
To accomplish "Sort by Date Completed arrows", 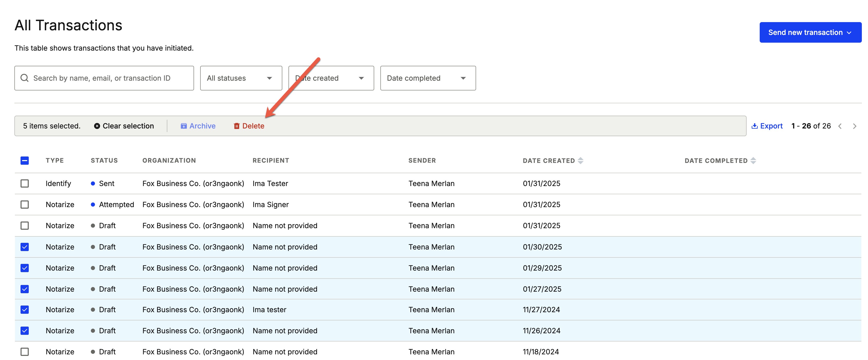I will coord(753,161).
